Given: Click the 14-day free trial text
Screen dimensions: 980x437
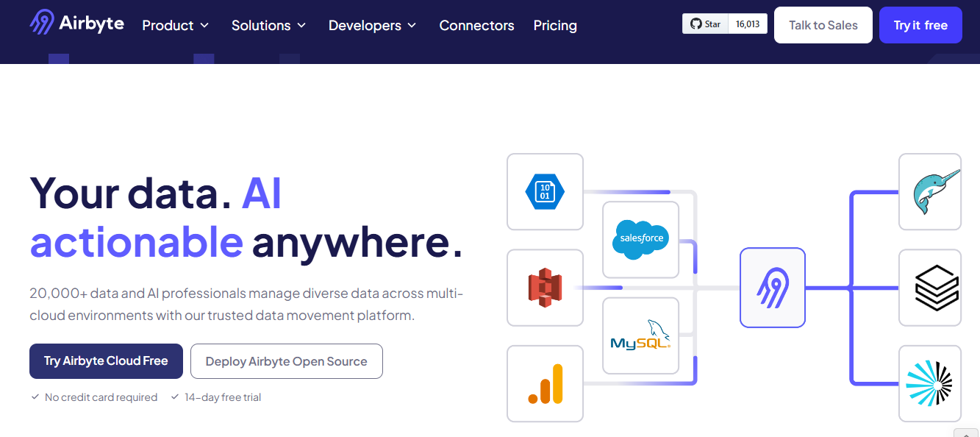Looking at the screenshot, I should [x=223, y=397].
